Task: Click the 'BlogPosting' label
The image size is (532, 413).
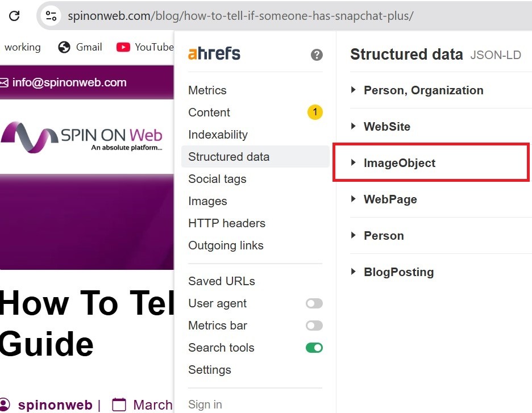Action: tap(398, 272)
